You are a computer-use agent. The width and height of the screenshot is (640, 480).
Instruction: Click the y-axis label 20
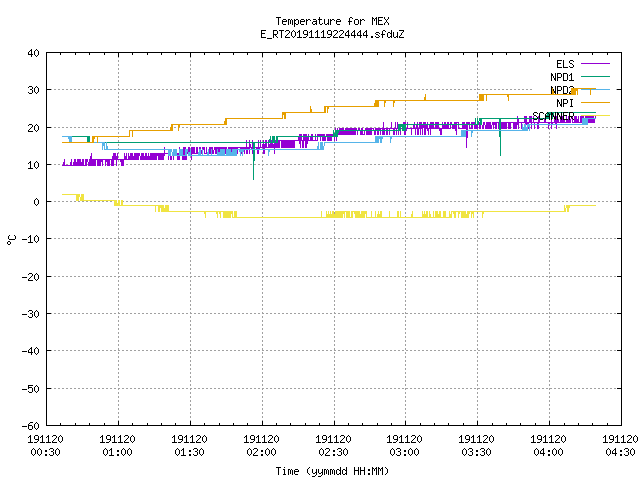33,128
